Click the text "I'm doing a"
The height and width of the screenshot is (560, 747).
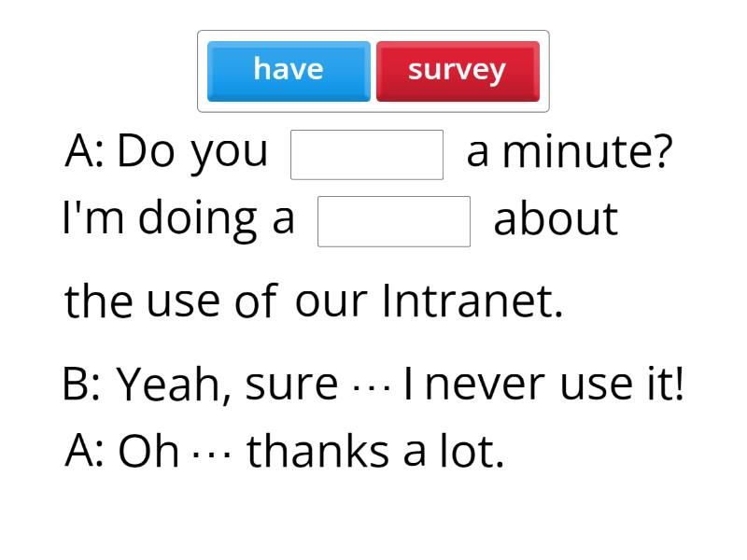177,219
